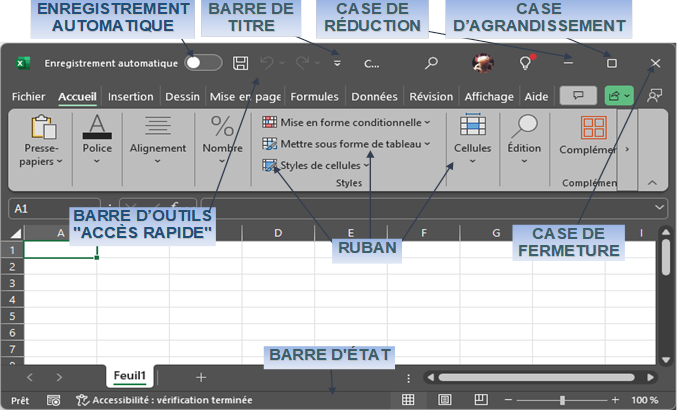
Task: Switch to Page Layout view icon
Action: [x=445, y=400]
